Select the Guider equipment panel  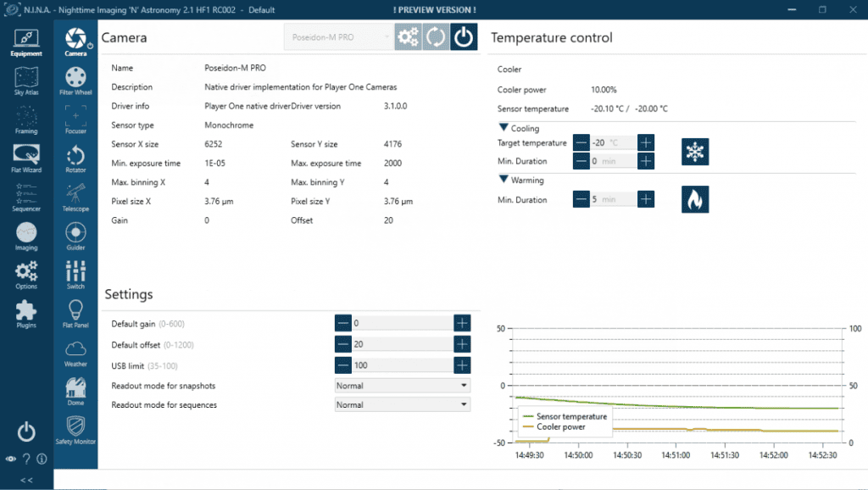pos(75,236)
